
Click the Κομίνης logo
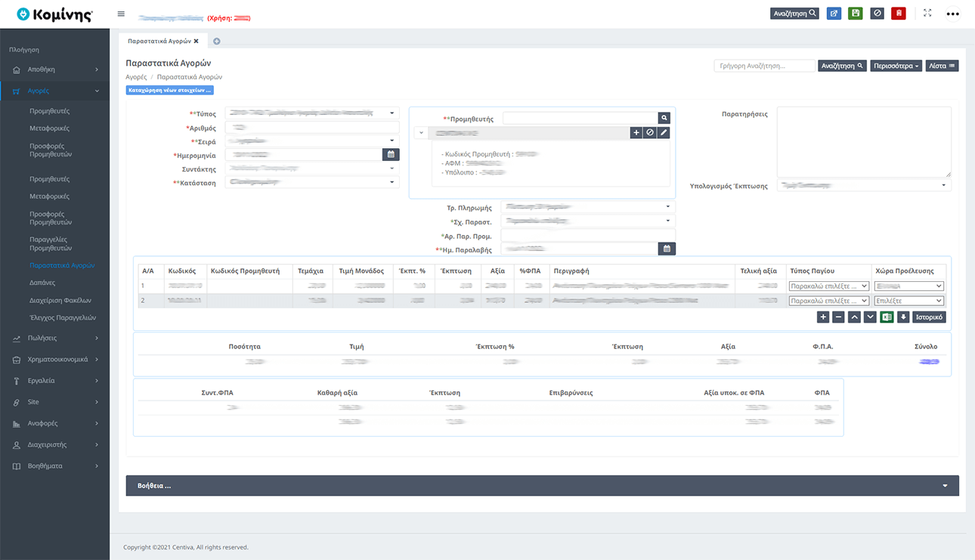click(54, 14)
